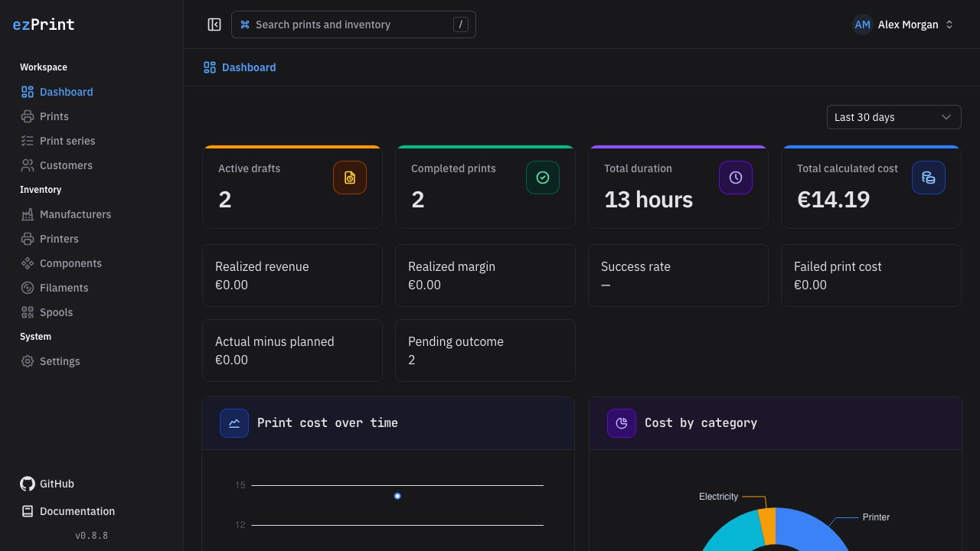Open the Printers inventory page
The image size is (980, 551).
pos(92,239)
